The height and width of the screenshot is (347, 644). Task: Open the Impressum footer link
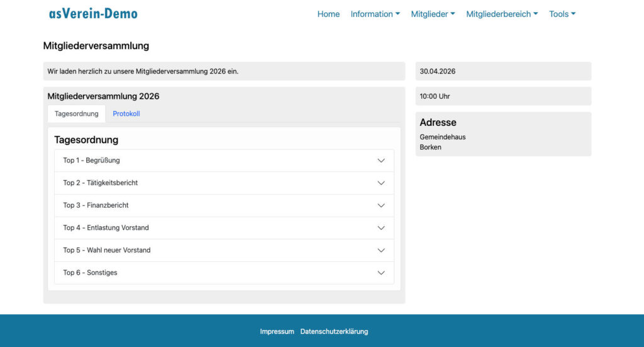(277, 331)
